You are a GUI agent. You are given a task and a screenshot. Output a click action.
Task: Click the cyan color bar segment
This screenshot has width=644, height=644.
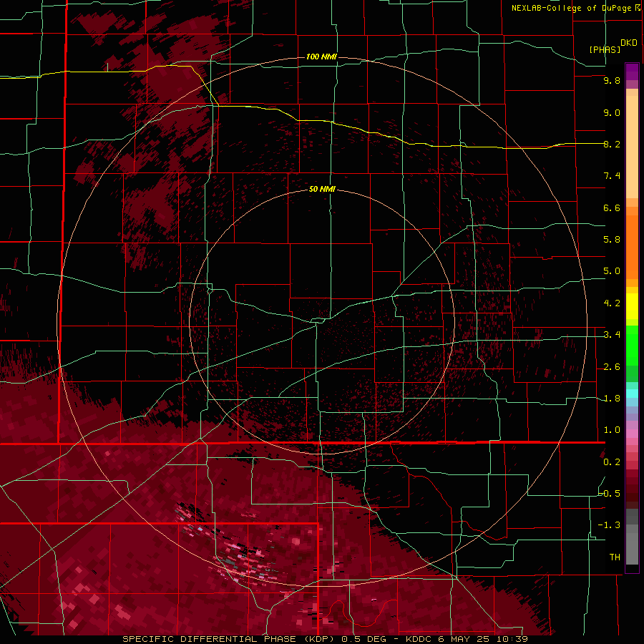click(632, 394)
